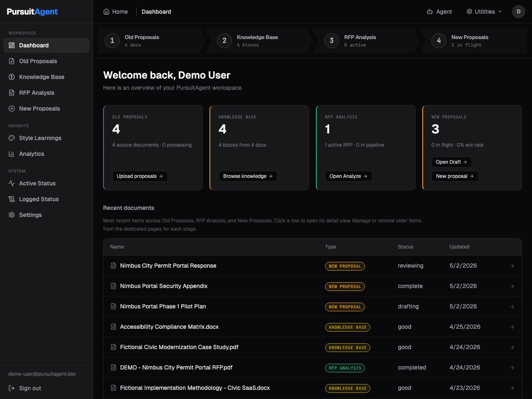This screenshot has width=532, height=399.
Task: Click the step 1 number circle for Old Proposals
Action: [112, 41]
